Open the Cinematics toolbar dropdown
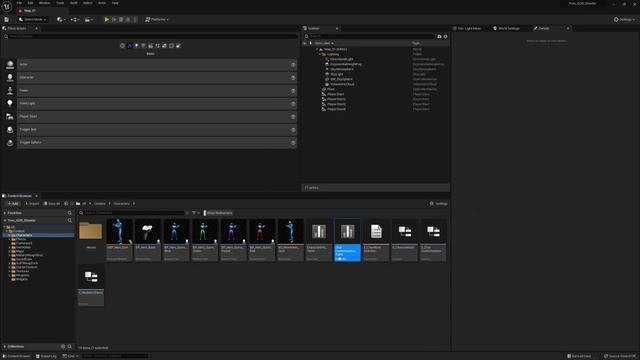 click(x=89, y=20)
